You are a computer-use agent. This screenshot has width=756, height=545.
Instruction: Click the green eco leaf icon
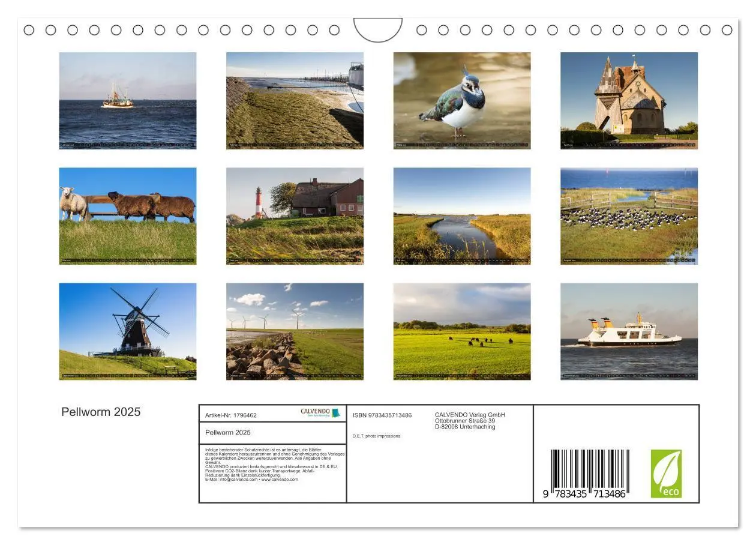click(666, 474)
